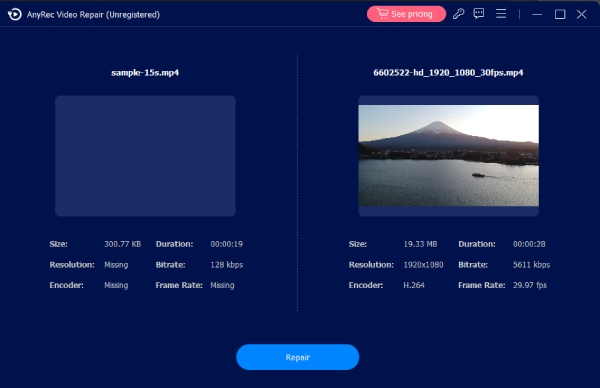Click the 19.33 MB size value

pos(420,244)
